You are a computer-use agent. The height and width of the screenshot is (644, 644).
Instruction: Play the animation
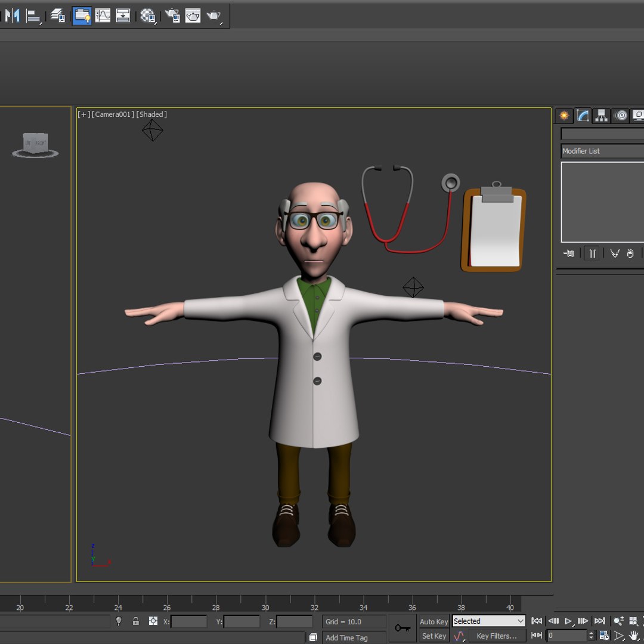[568, 621]
